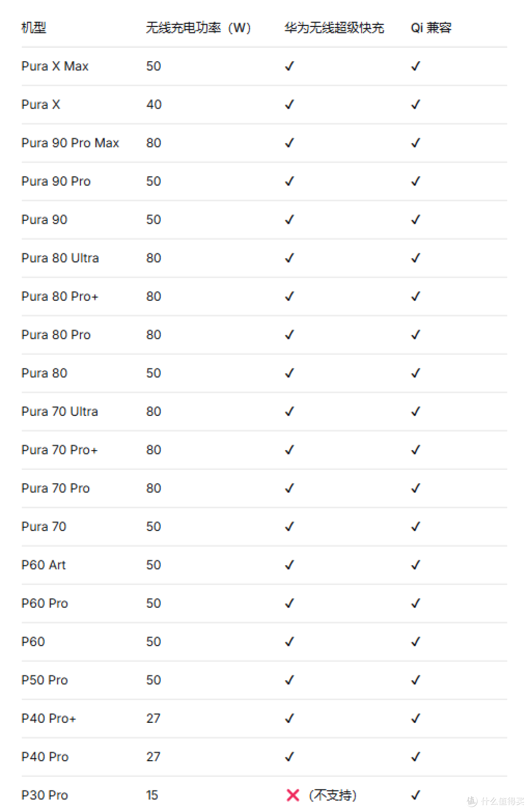
Task: Click the 华为无线超级快充 column header
Action: [x=334, y=27]
